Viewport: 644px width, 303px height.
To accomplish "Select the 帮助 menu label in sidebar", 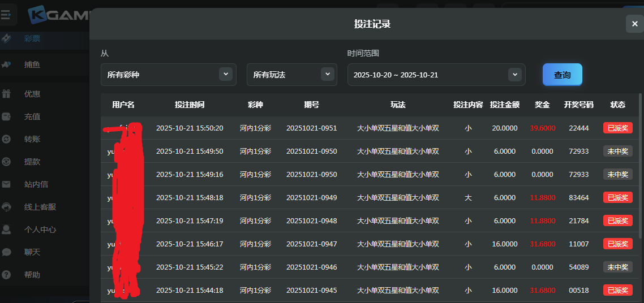I will (32, 275).
